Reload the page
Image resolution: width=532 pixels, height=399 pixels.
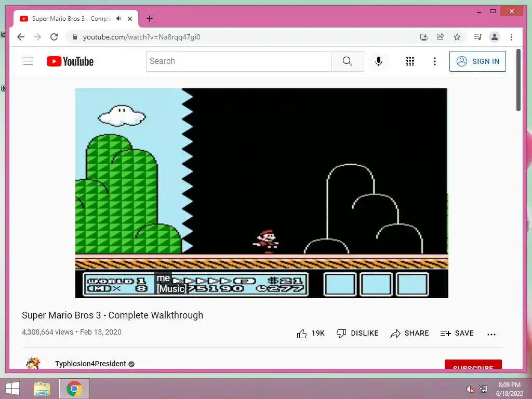(x=54, y=37)
